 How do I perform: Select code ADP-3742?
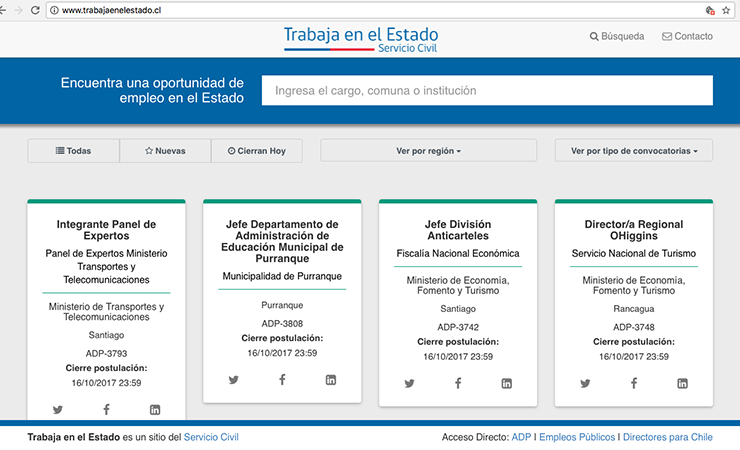click(458, 327)
